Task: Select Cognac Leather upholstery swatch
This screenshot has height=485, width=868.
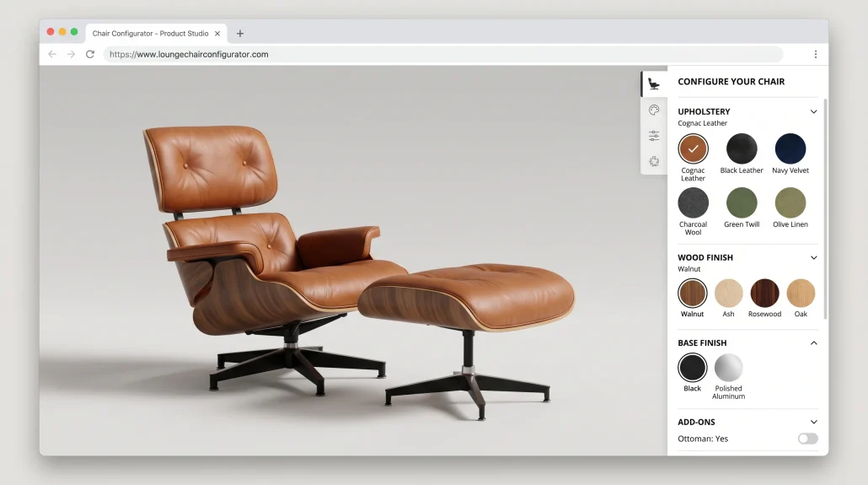Action: pos(693,148)
